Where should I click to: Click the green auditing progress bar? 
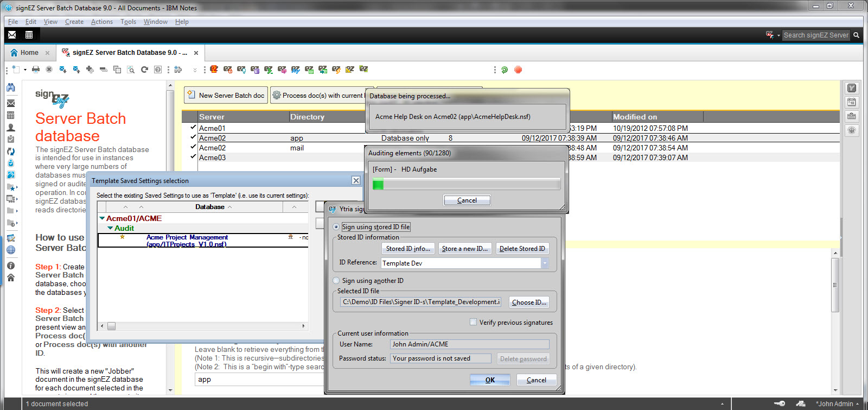(x=467, y=185)
